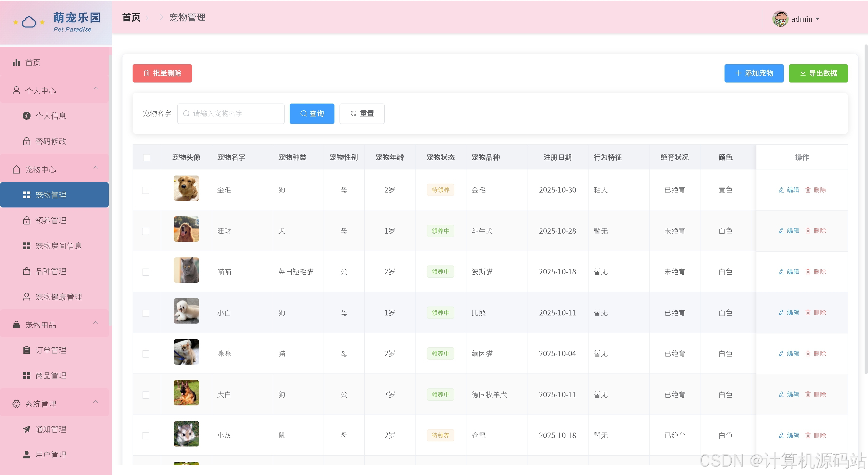The width and height of the screenshot is (868, 475).
Task: Click the 德国牧羊犬 pet thumbnail for 大白
Action: 186,393
